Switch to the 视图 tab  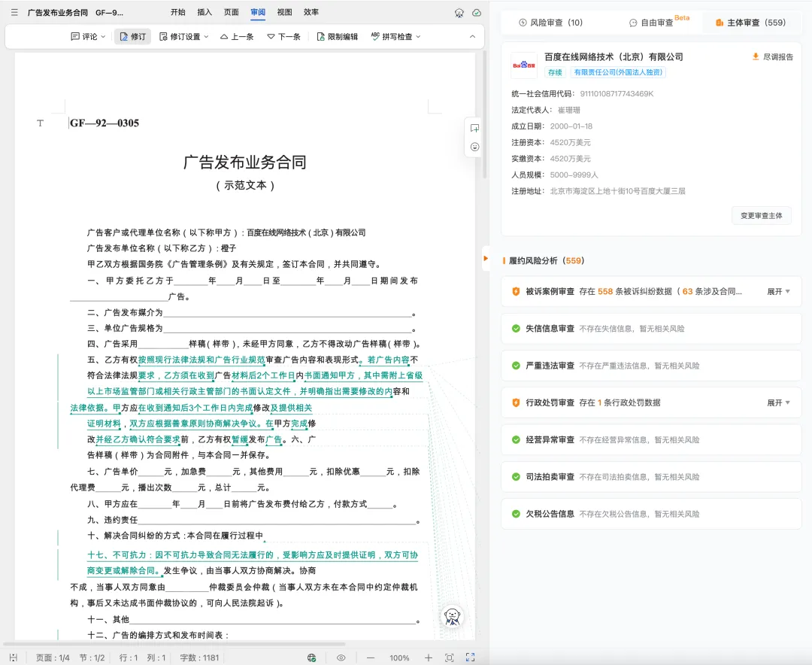tap(284, 12)
